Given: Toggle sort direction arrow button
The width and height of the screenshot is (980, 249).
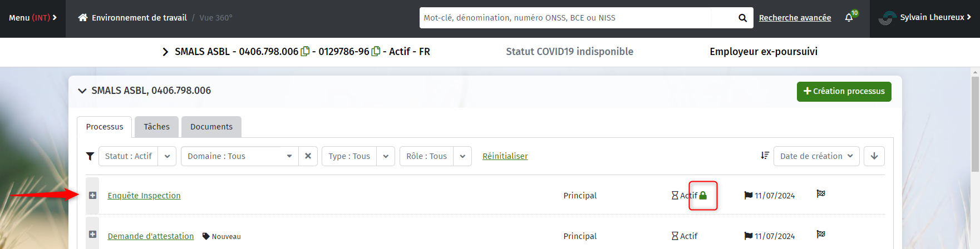Looking at the screenshot, I should 874,156.
